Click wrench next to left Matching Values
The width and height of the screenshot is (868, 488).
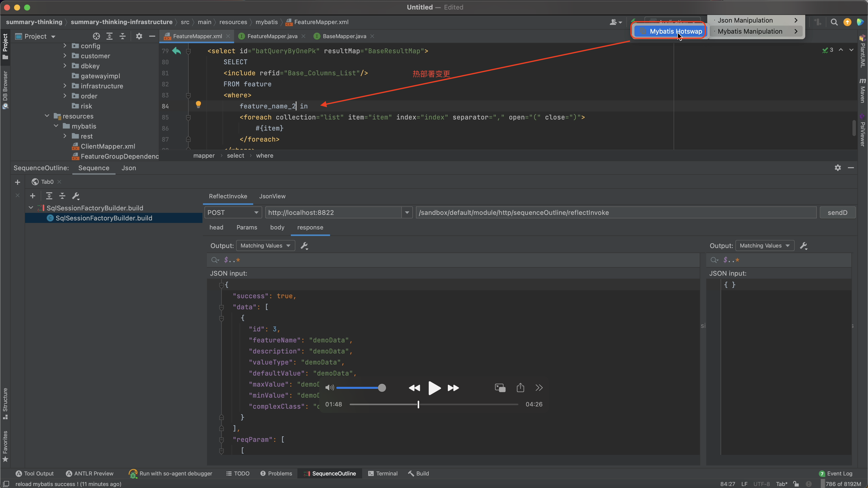tap(304, 246)
